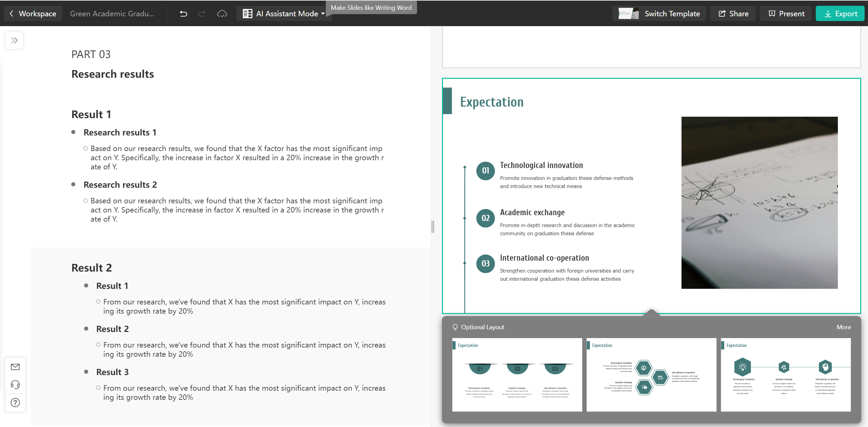Click the Green Academic Gradu... file name

click(112, 14)
